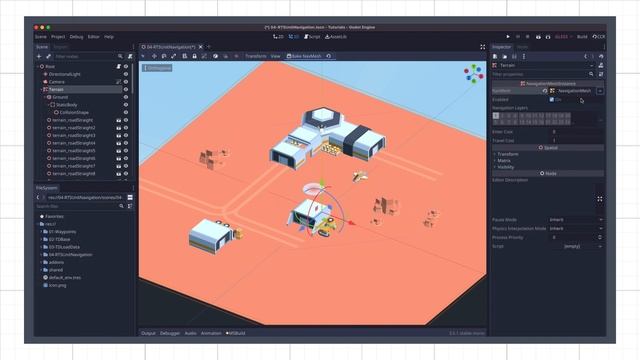Click the attach script icon in Scene dock

(130, 56)
